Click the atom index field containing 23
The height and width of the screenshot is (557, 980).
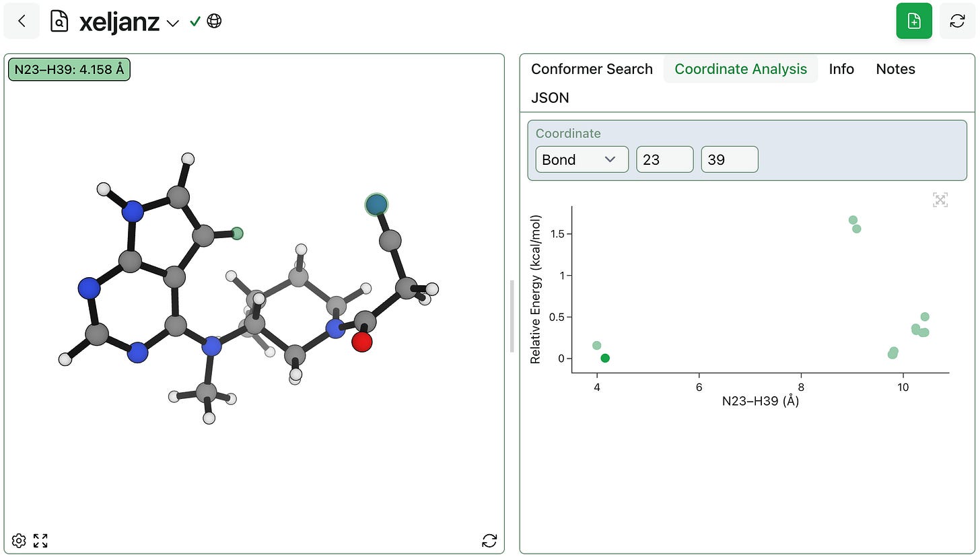point(664,159)
